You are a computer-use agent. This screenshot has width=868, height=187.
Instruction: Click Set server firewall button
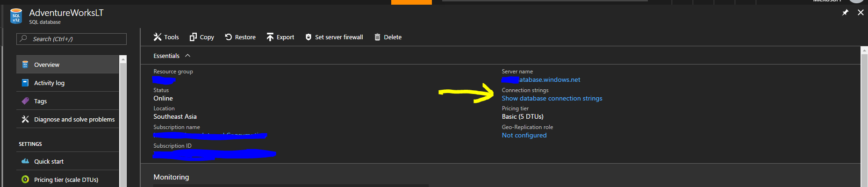[x=334, y=37]
